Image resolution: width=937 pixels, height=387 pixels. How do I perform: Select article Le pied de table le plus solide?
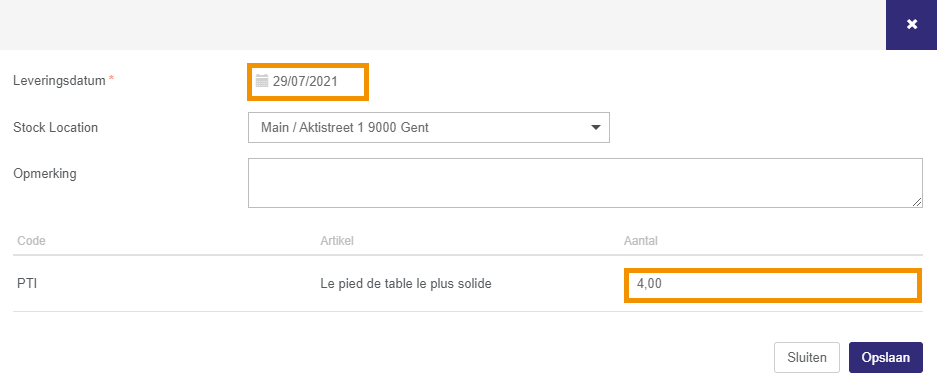[406, 284]
